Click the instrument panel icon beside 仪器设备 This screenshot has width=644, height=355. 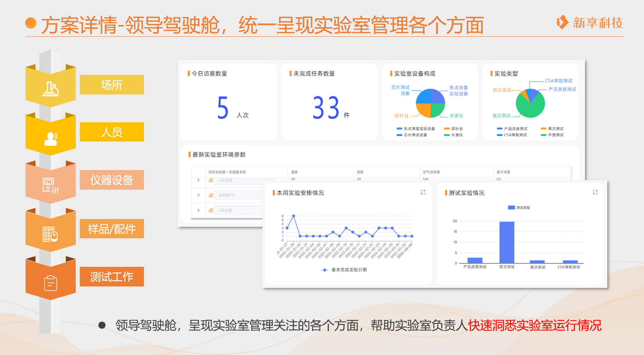[x=51, y=186]
